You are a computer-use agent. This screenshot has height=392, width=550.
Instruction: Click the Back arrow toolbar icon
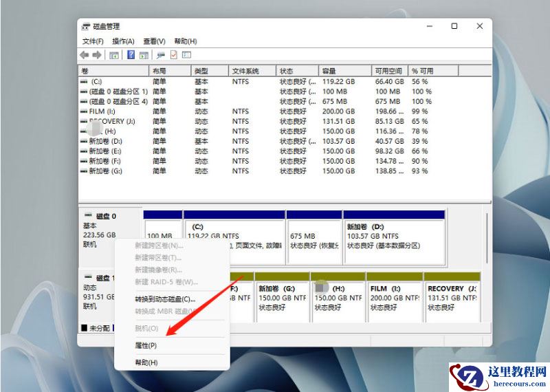pos(85,55)
